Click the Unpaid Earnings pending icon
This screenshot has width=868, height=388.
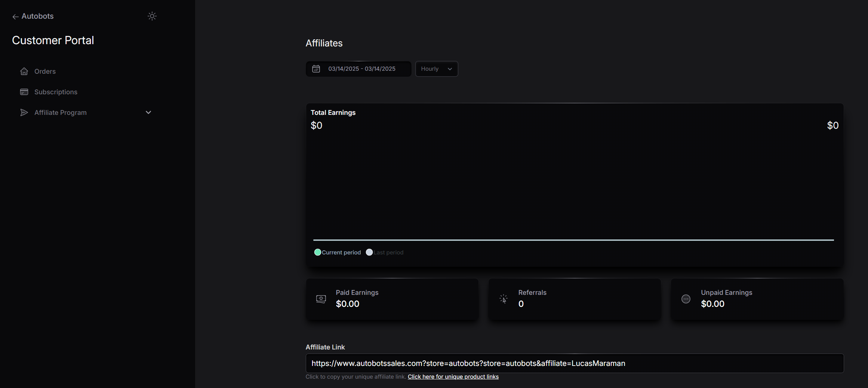click(x=686, y=299)
